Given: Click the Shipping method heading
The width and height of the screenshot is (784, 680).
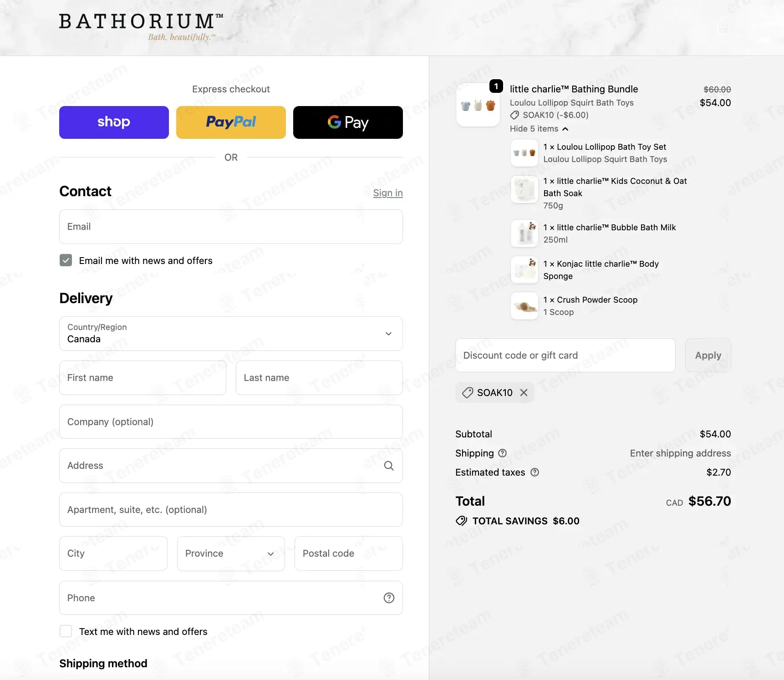Looking at the screenshot, I should click(103, 664).
